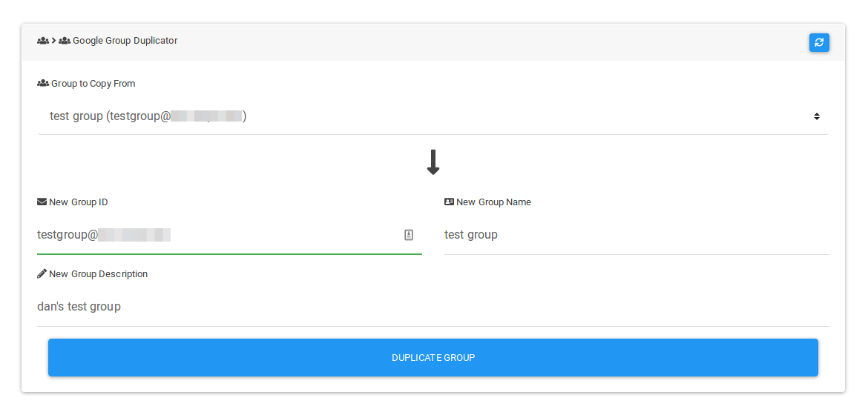Click the envelope icon beside New Group ID
This screenshot has width=868, height=415.
click(x=42, y=202)
